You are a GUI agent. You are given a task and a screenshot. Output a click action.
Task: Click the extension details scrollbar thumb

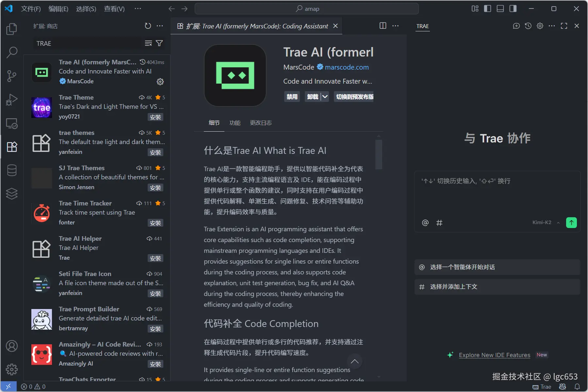379,155
